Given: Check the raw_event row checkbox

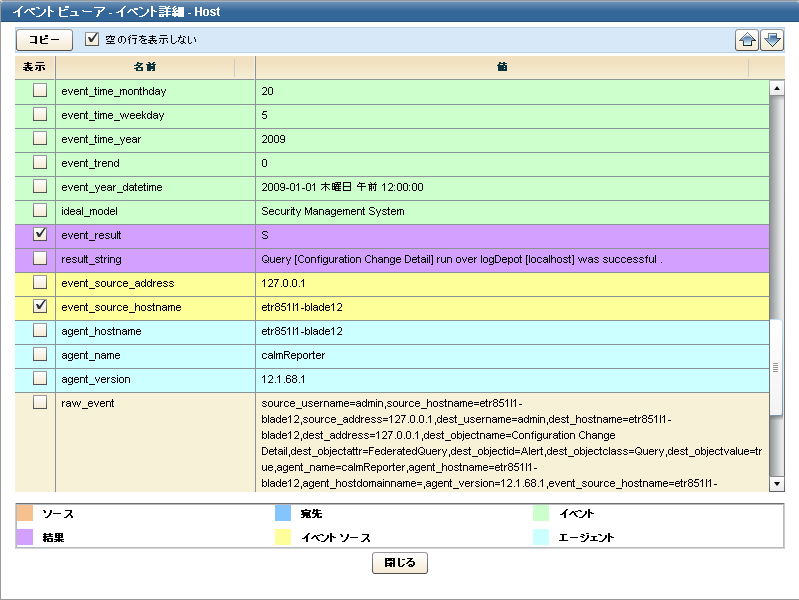Looking at the screenshot, I should [x=40, y=402].
